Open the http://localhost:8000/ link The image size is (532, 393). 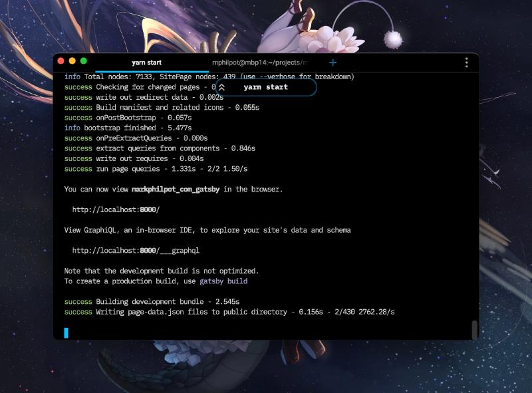pyautogui.click(x=116, y=209)
